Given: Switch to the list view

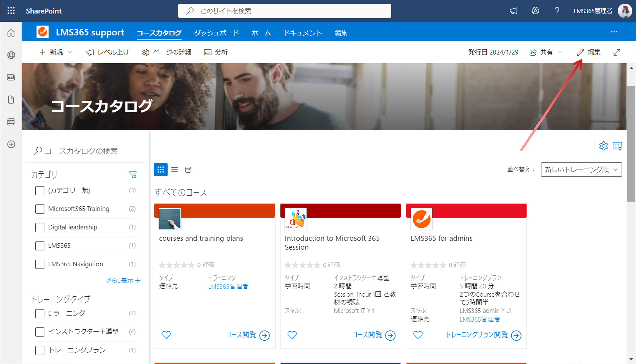Looking at the screenshot, I should [x=174, y=170].
